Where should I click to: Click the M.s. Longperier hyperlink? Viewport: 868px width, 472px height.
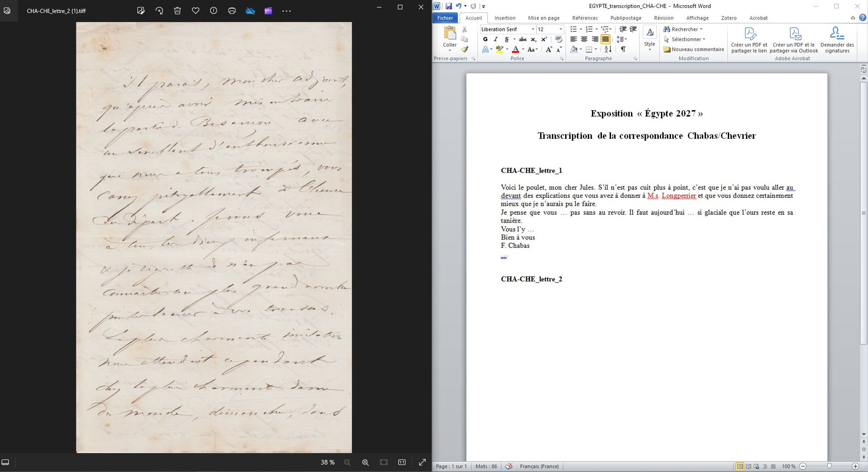tap(671, 196)
